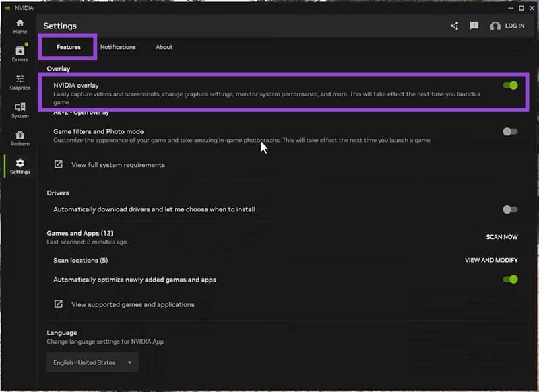Select the Settings gear in the sidebar
The width and height of the screenshot is (539, 392).
click(x=20, y=167)
